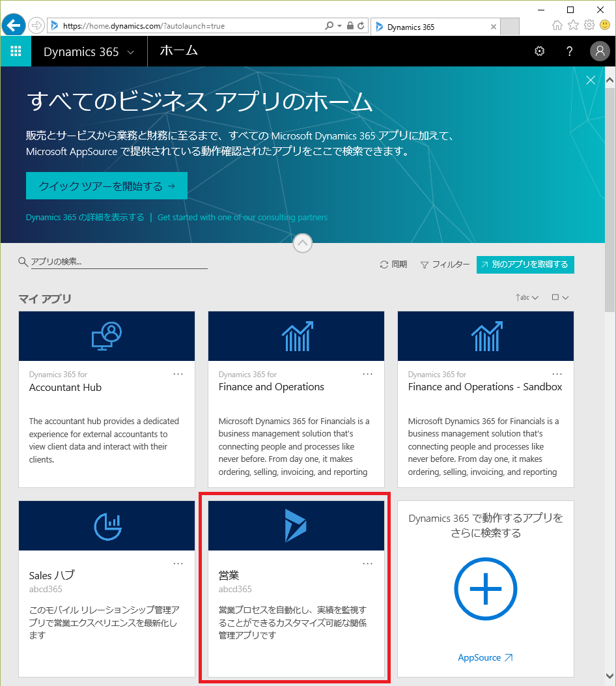The height and width of the screenshot is (686, 616).
Task: Open Finance and Operations - Sandbox chart icon
Action: point(486,336)
